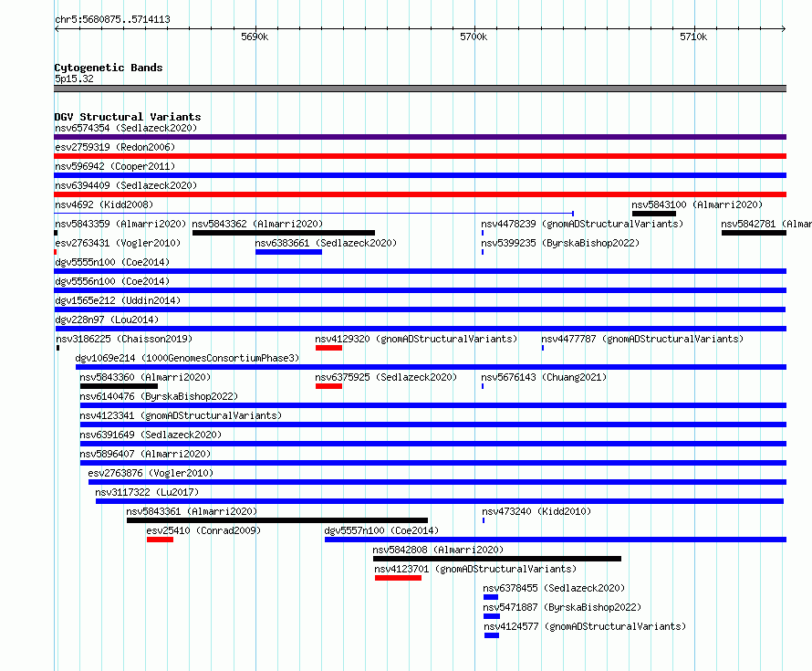The height and width of the screenshot is (671, 812).
Task: Click the nsv6574354 (Sedlazeck2020) variant label
Action: pos(126,128)
